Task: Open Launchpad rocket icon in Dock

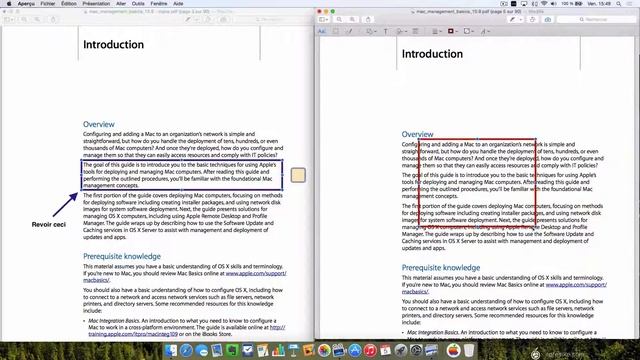Action: point(401,350)
